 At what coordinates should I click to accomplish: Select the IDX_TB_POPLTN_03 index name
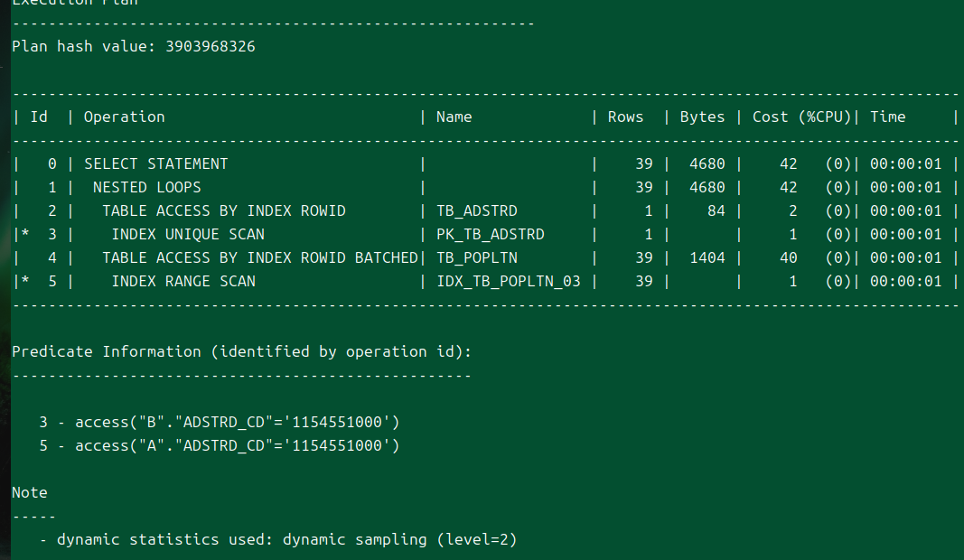pyautogui.click(x=508, y=281)
